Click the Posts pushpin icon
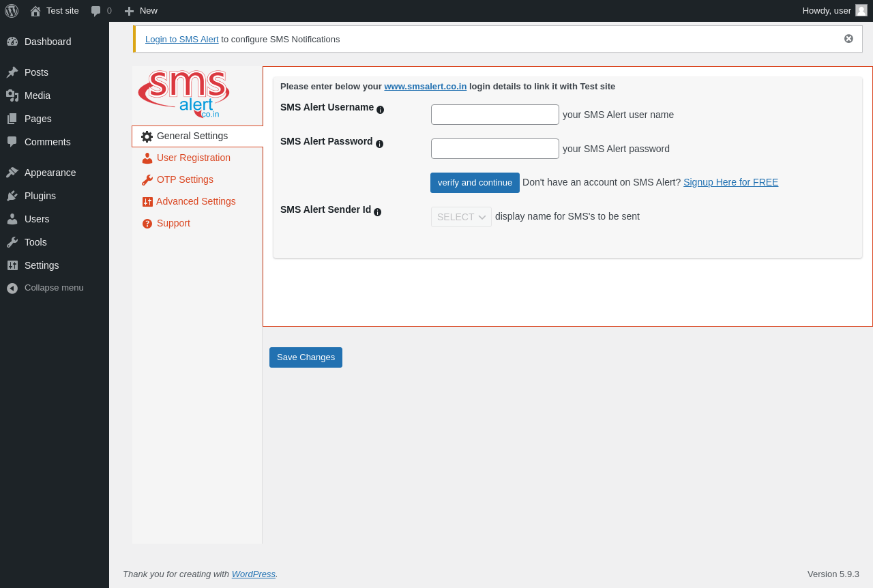Image resolution: width=873 pixels, height=588 pixels. pyautogui.click(x=12, y=72)
